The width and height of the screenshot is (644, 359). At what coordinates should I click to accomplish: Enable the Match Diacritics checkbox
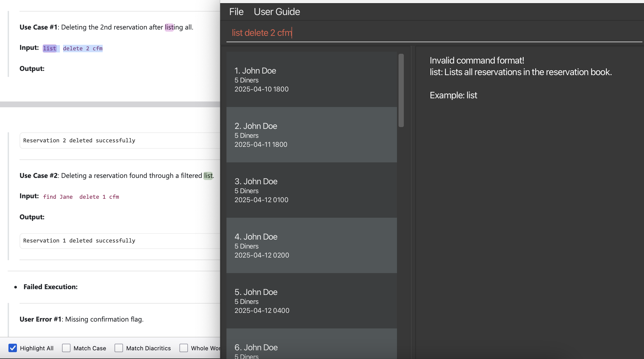(119, 348)
